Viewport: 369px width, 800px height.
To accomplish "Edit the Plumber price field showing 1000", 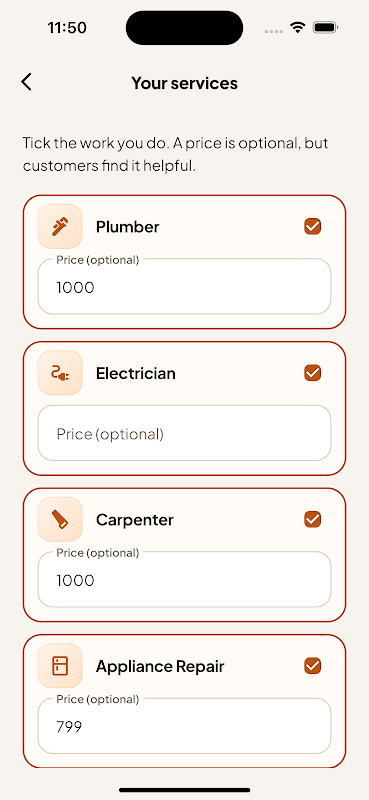I will (184, 286).
